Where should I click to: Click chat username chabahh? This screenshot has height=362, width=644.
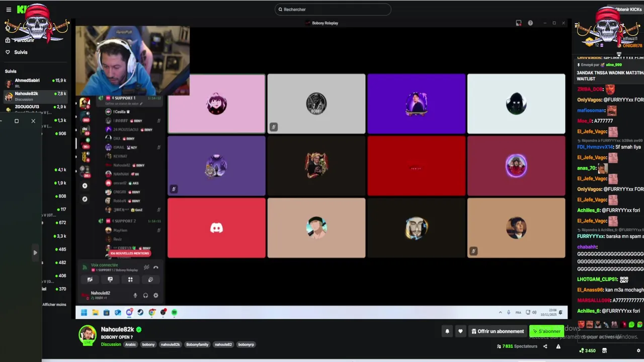[587, 247]
